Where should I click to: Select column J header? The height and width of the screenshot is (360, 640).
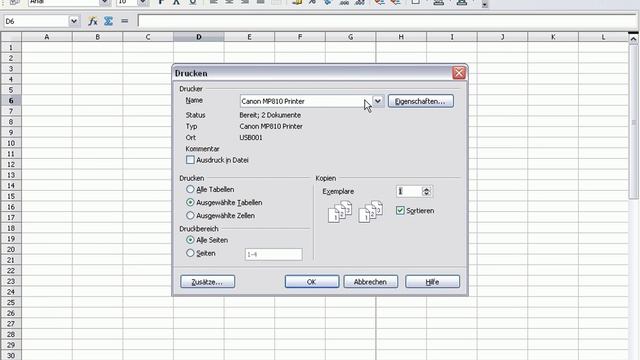502,37
